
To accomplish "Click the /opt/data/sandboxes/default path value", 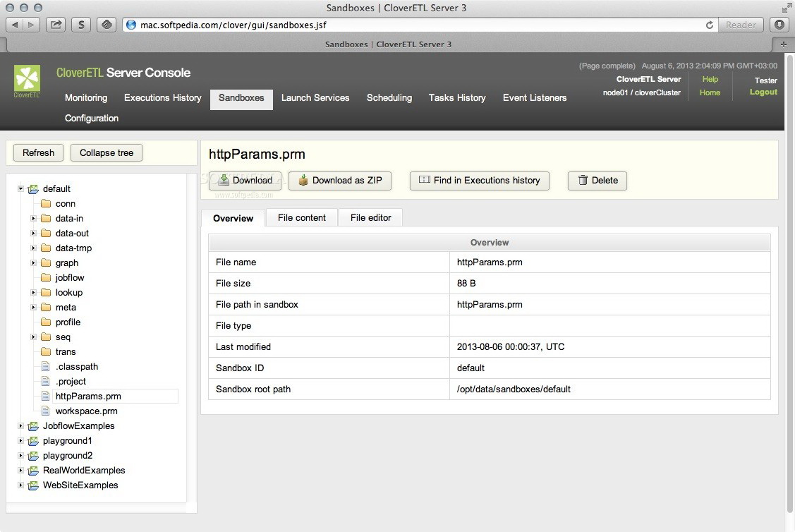I will coord(514,389).
